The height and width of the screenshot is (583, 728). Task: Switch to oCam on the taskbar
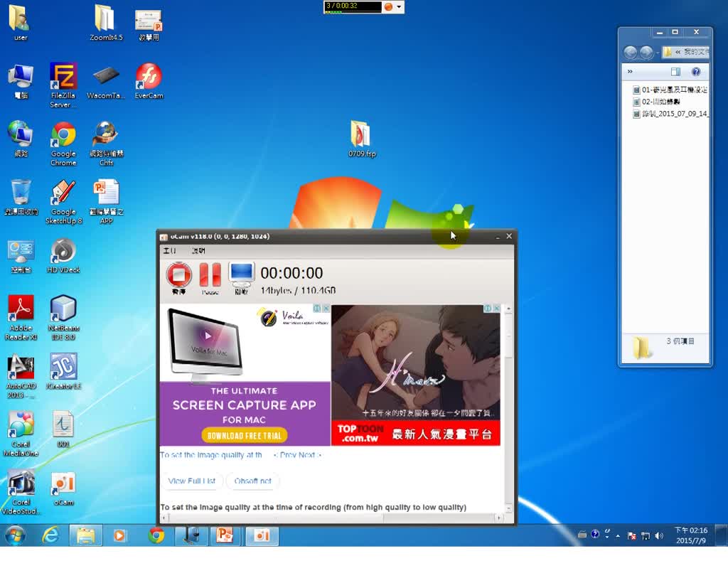click(x=262, y=535)
